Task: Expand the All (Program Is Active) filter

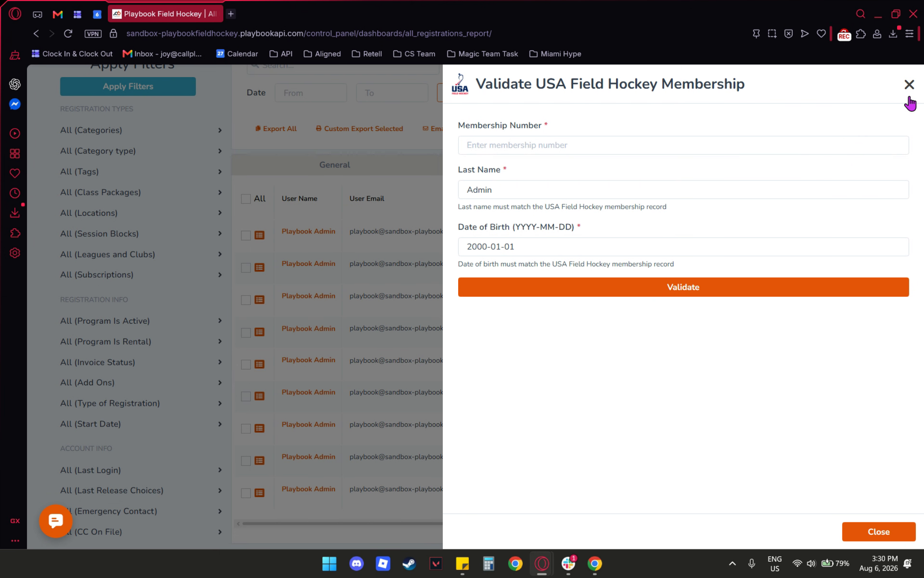Action: 141,321
